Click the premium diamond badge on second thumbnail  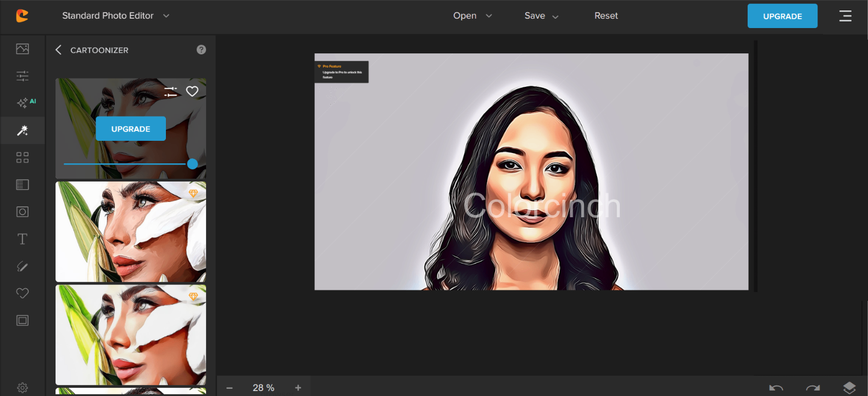pyautogui.click(x=193, y=194)
